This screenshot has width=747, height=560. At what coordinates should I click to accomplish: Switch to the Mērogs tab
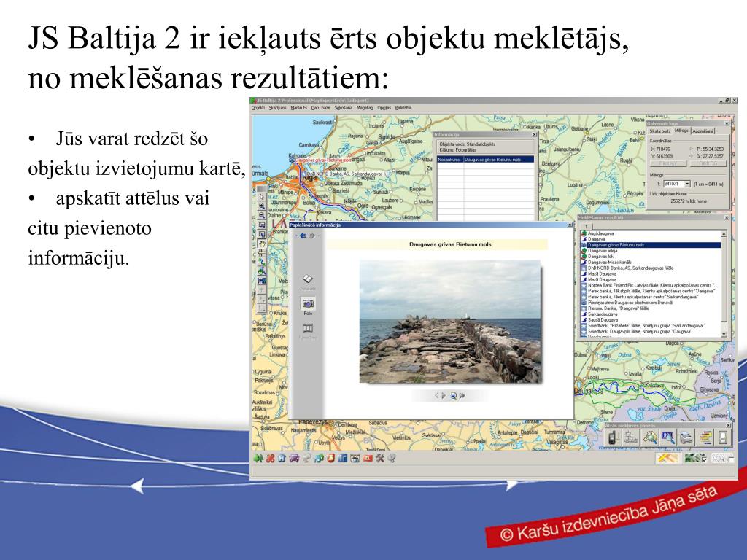pyautogui.click(x=681, y=131)
